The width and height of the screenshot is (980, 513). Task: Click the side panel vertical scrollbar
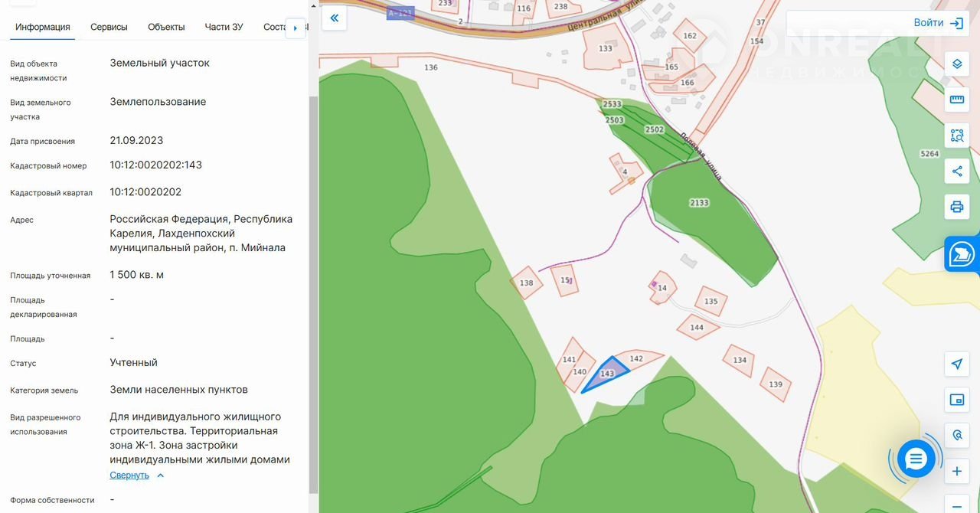tap(312, 291)
